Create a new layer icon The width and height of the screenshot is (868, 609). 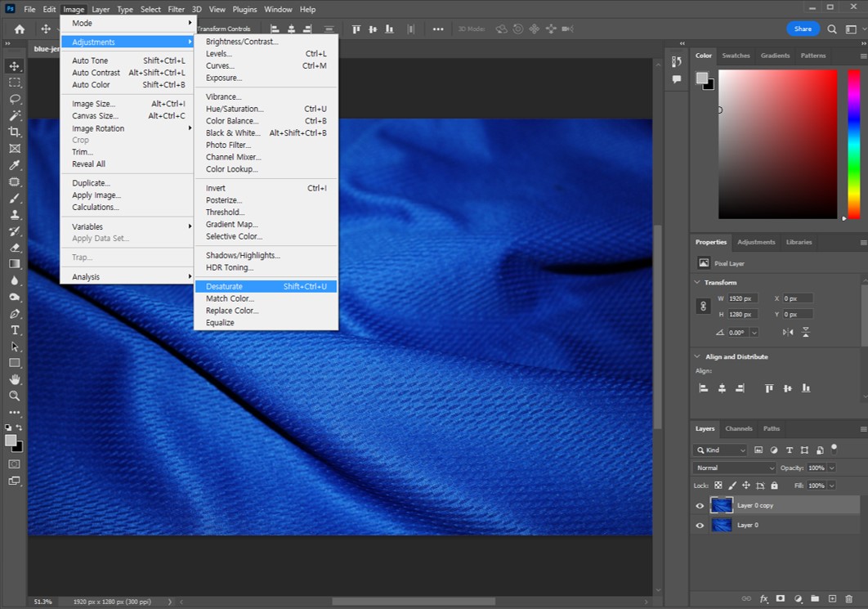coord(832,598)
